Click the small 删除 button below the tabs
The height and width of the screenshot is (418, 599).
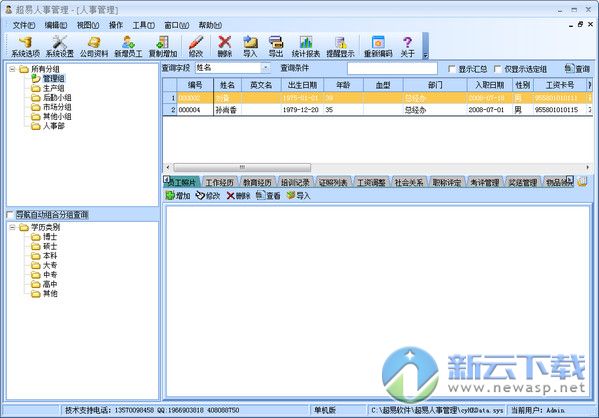click(x=238, y=196)
